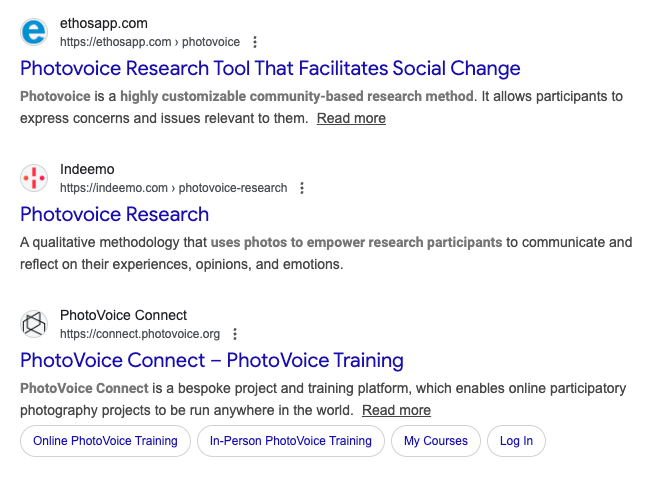657x477 pixels.
Task: Click the ethosapp.com site name text
Action: [104, 23]
